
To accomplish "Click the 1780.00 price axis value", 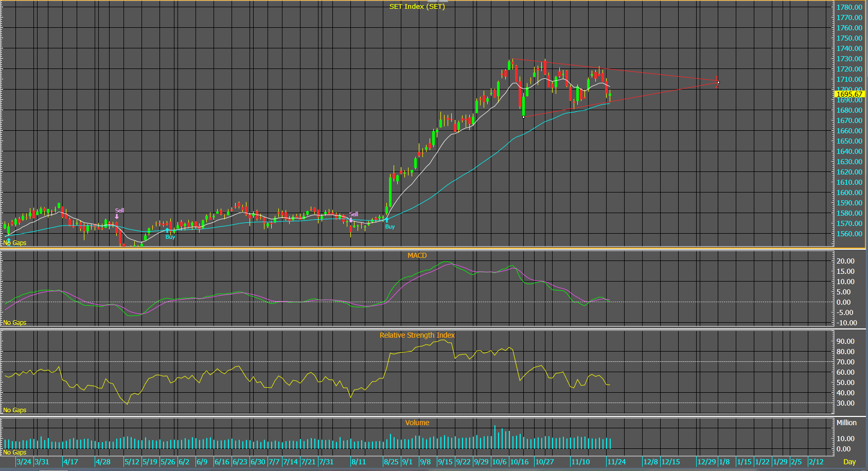I will point(849,7).
